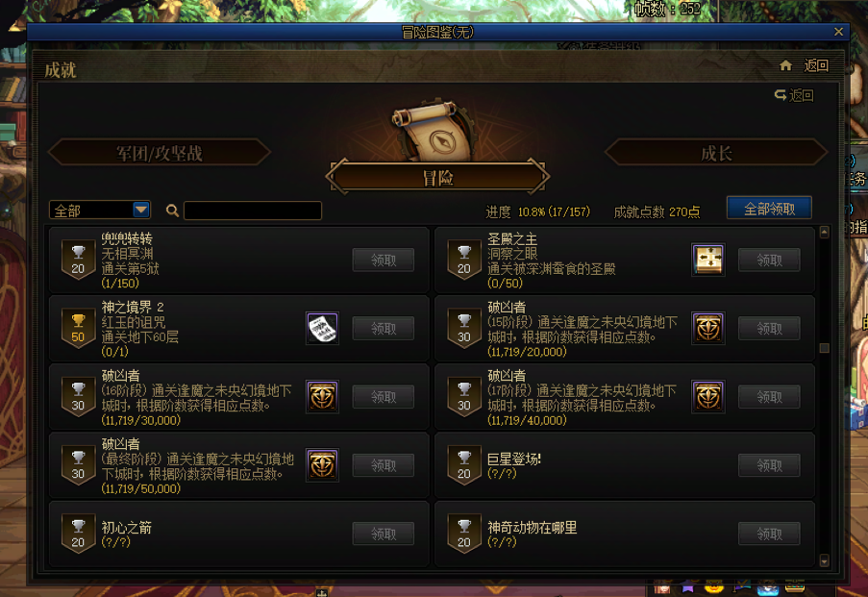Viewport: 868px width, 597px height.
Task: Click 领取 for 兜兜转转 achievement
Action: click(384, 260)
